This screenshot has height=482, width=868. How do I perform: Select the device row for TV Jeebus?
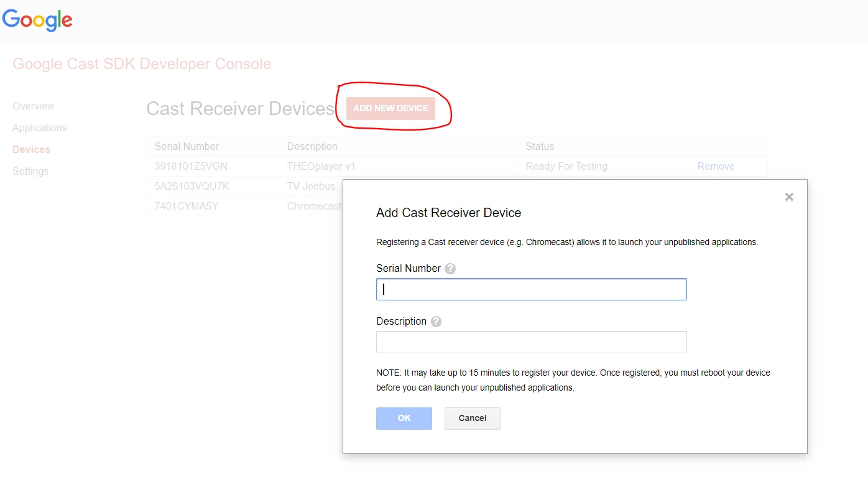pyautogui.click(x=249, y=186)
